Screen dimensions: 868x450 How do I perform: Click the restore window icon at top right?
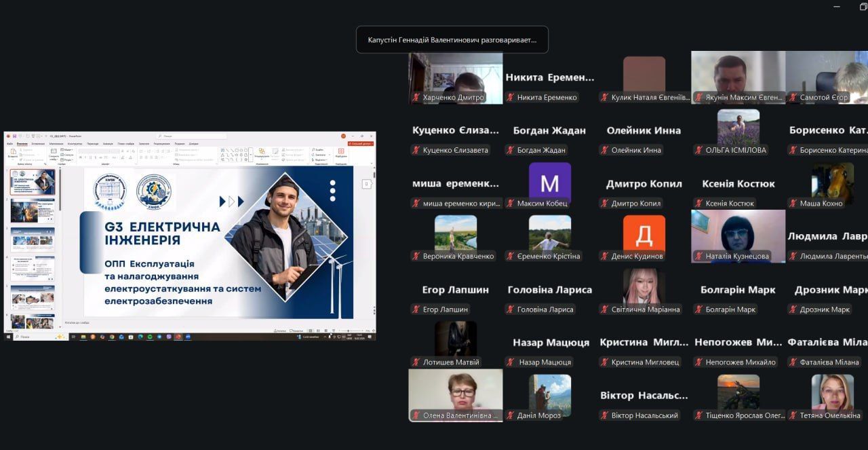pyautogui.click(x=863, y=6)
